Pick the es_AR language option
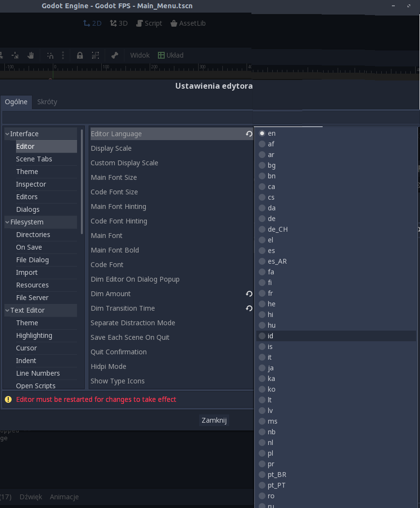 [x=336, y=261]
